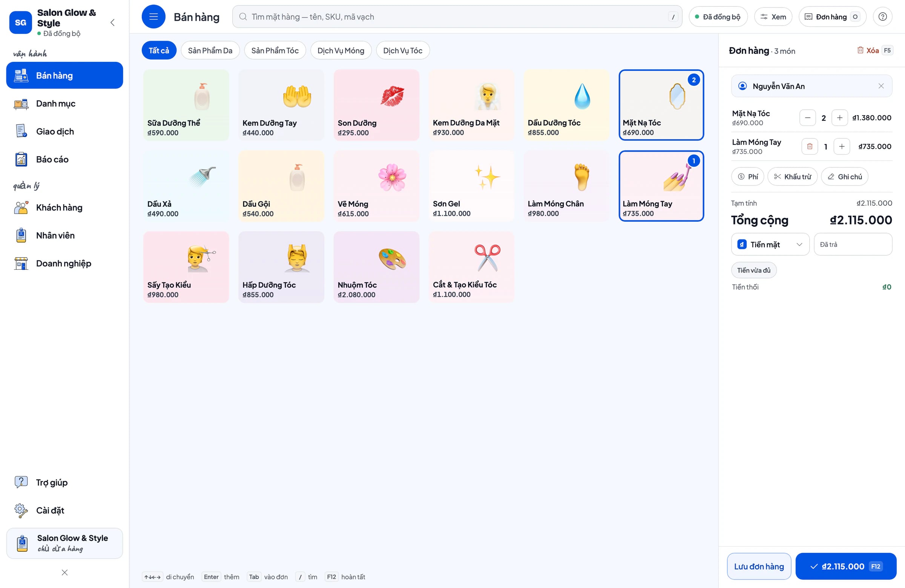Delete the Làm Móng Tay line item

(x=810, y=146)
